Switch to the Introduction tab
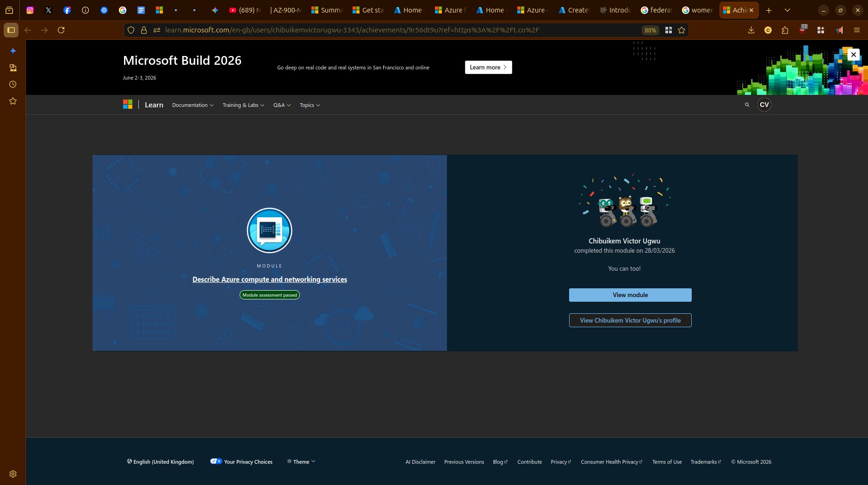 pos(615,10)
